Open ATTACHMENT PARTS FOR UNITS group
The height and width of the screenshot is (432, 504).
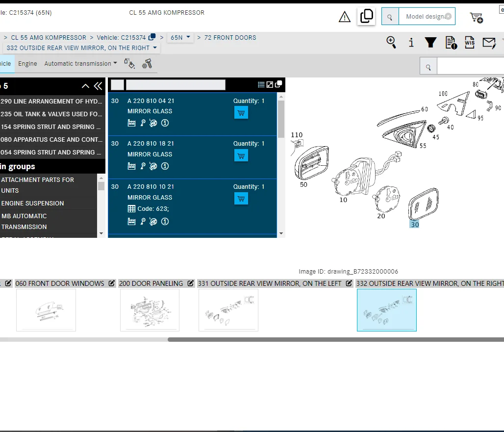pyautogui.click(x=48, y=185)
